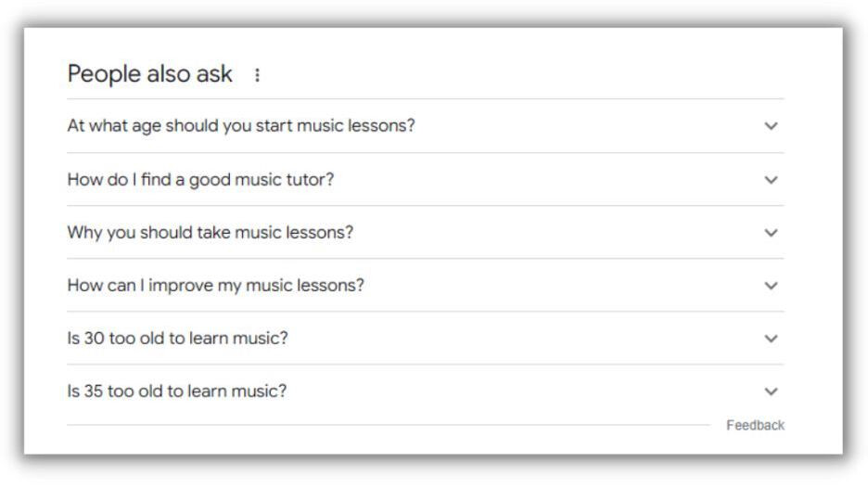The height and width of the screenshot is (488, 868).
Task: Click the down arrow for improve my music lessons
Action: coord(772,286)
